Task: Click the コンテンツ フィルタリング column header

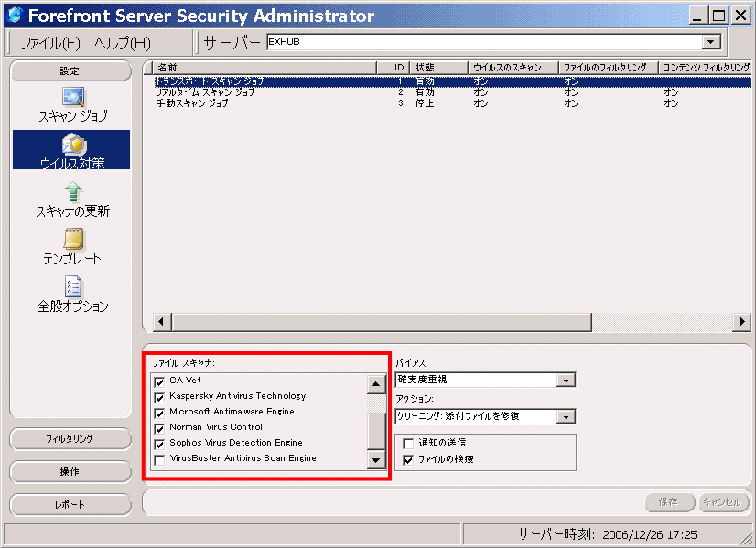Action: 705,68
